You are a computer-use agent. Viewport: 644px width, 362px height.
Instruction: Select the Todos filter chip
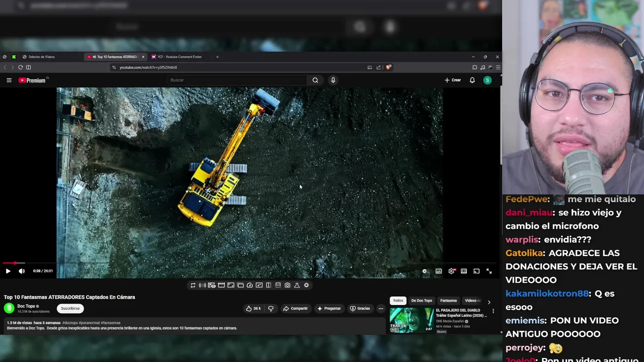[x=398, y=301]
